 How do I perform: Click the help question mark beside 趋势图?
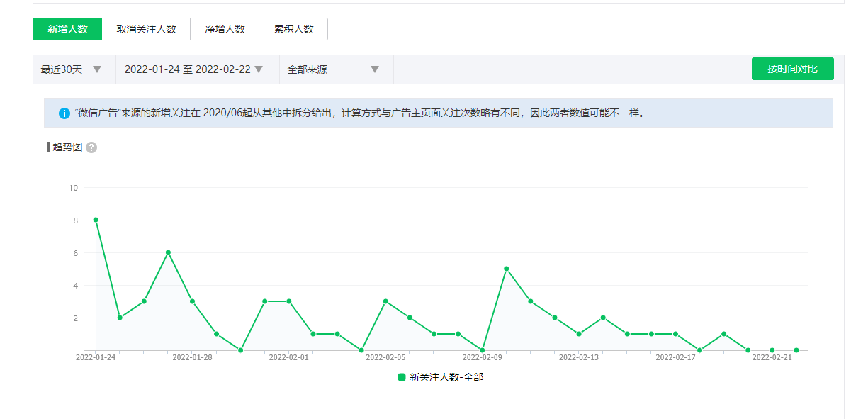91,147
